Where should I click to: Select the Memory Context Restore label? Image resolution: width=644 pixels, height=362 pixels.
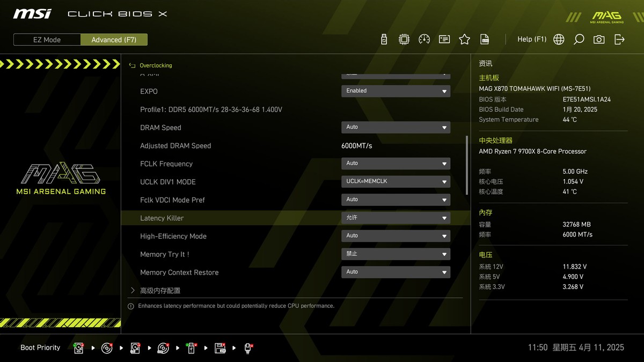click(x=179, y=272)
